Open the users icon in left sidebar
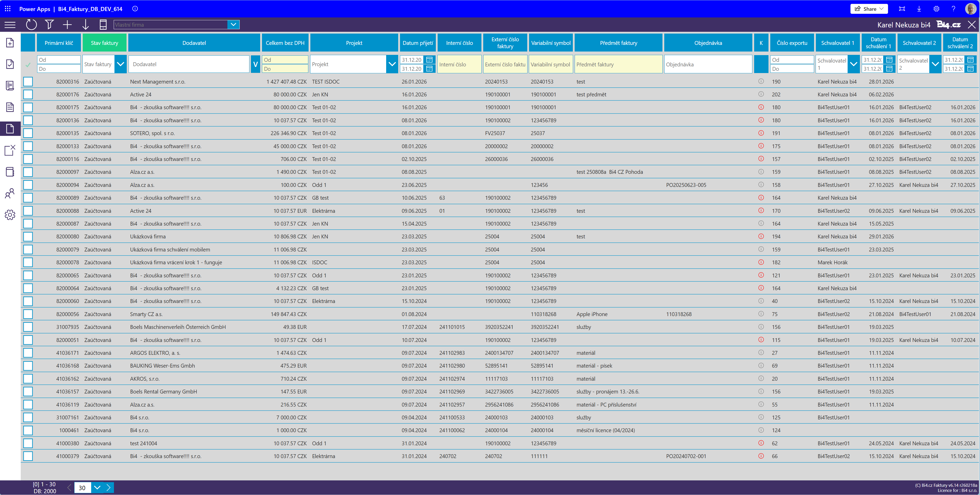This screenshot has width=980, height=495. click(x=10, y=194)
